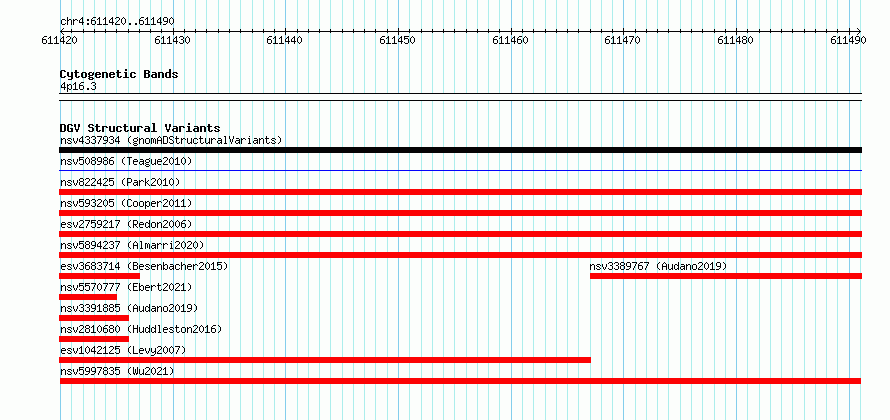Screen dimensions: 890x420
Task: Click the DGV Structural Variants track title
Action: (x=140, y=128)
